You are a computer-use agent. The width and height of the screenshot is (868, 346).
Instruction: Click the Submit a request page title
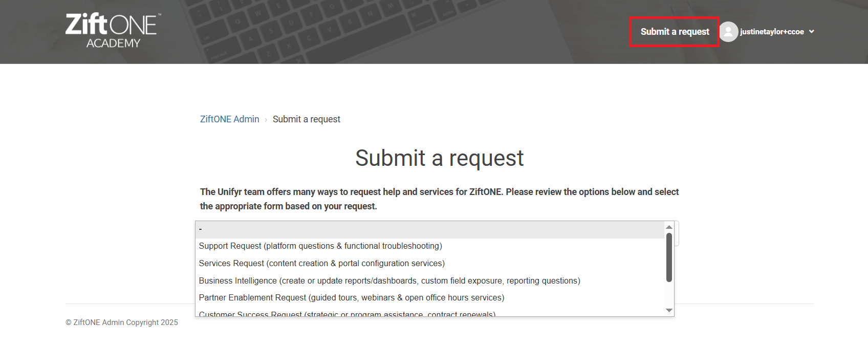(440, 158)
